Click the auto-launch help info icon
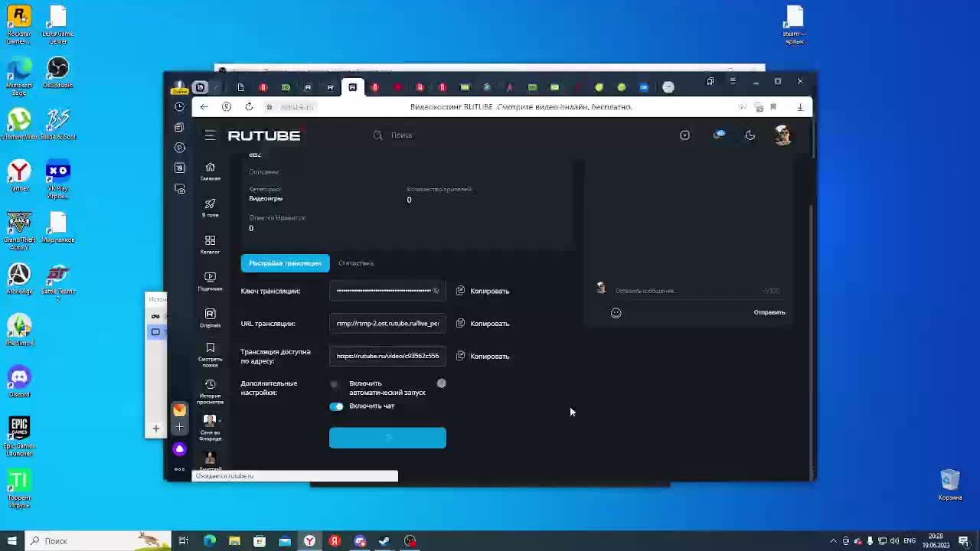 click(442, 383)
